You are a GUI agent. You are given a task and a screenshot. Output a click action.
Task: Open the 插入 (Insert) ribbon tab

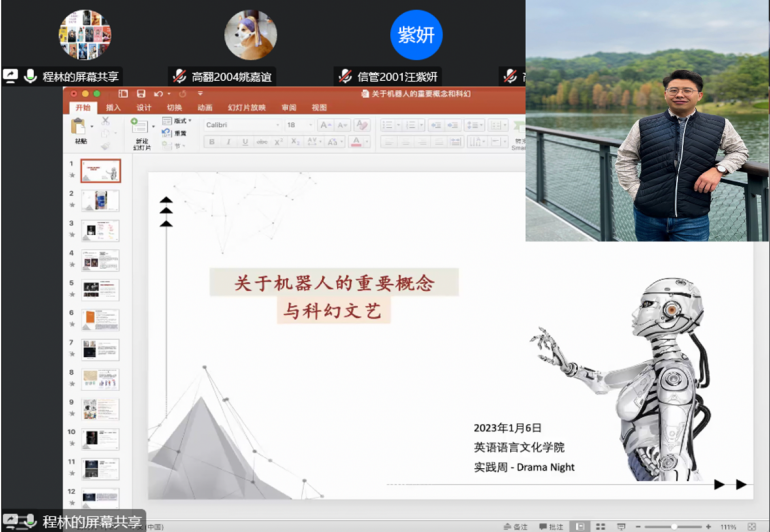[113, 107]
